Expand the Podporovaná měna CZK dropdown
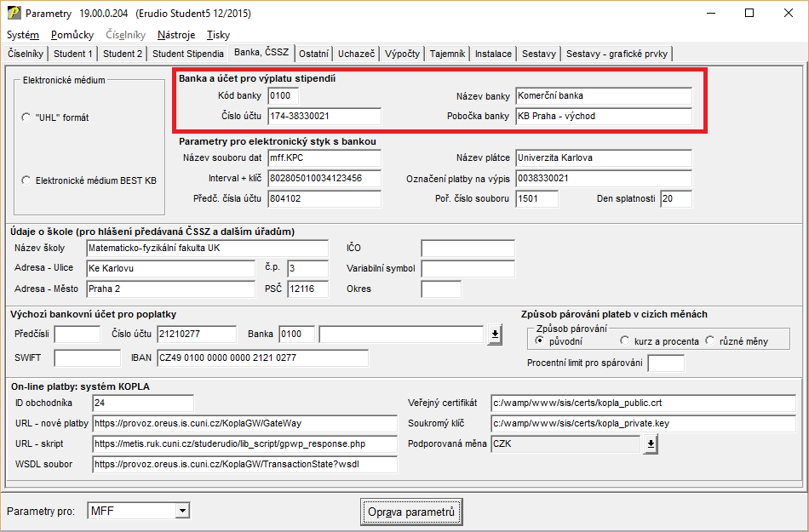This screenshot has width=809, height=532. 651,443
